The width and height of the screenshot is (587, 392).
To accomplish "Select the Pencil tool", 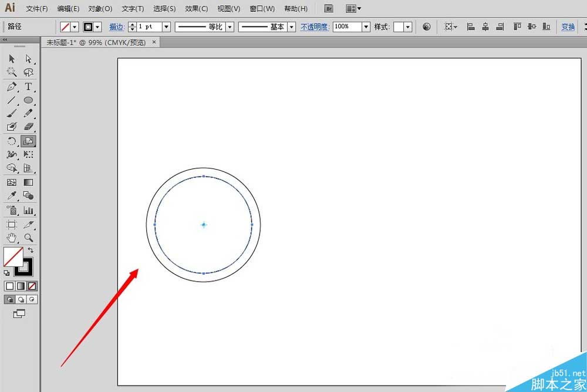I will [x=28, y=113].
